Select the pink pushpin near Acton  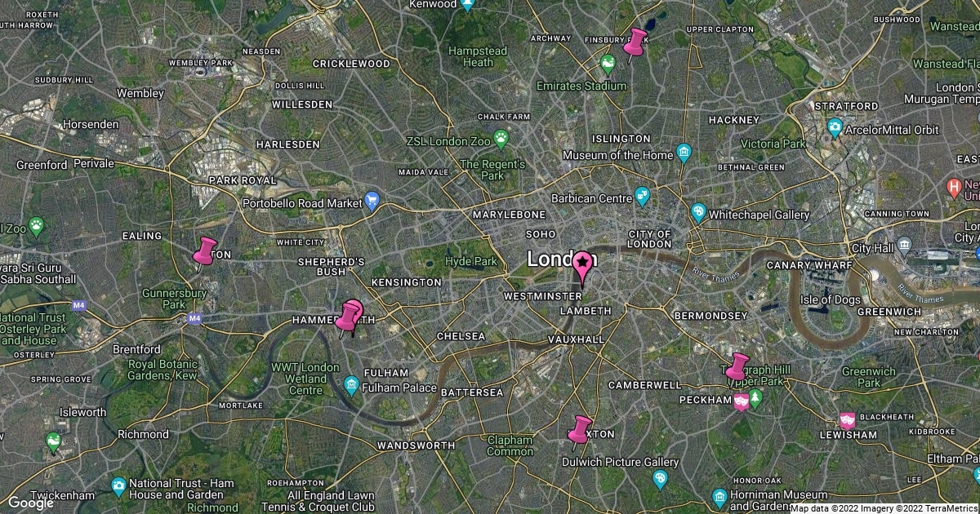[x=204, y=251]
